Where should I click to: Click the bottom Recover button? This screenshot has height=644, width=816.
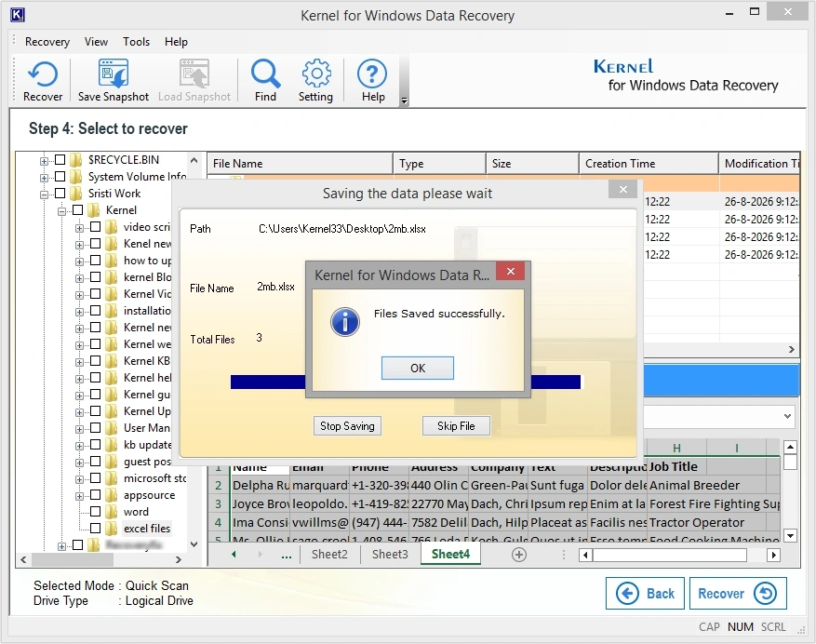[x=738, y=593]
